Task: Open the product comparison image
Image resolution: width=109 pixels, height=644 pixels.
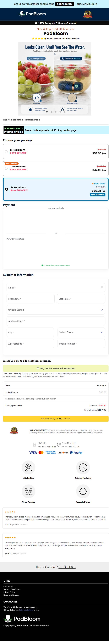Action: [x=55, y=79]
